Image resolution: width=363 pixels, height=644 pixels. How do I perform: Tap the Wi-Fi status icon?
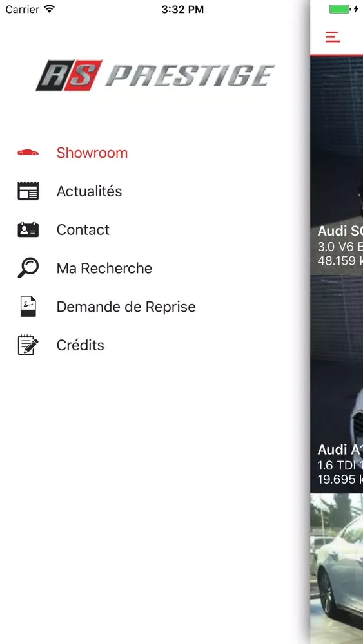click(50, 8)
